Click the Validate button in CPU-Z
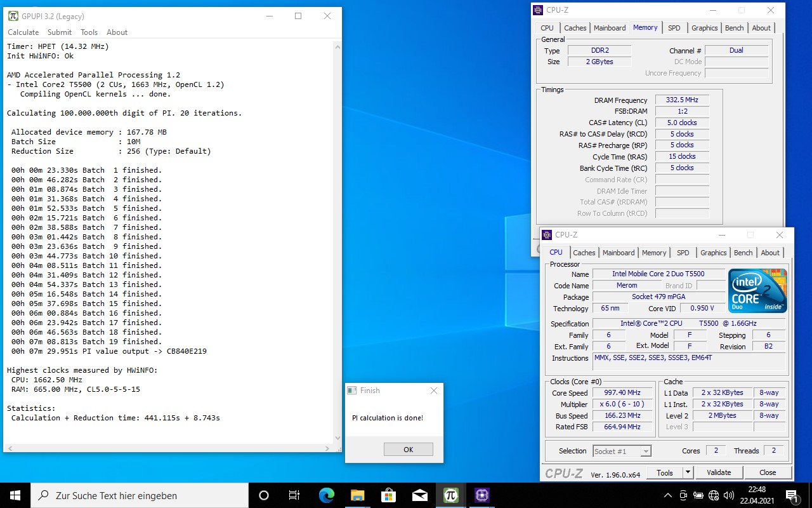This screenshot has height=508, width=812. 719,472
